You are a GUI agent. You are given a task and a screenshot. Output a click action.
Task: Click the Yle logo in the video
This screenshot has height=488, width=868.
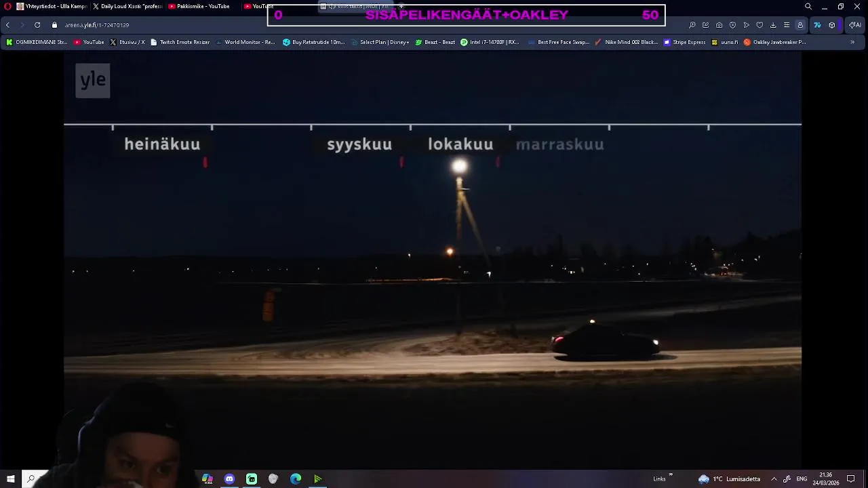(93, 81)
